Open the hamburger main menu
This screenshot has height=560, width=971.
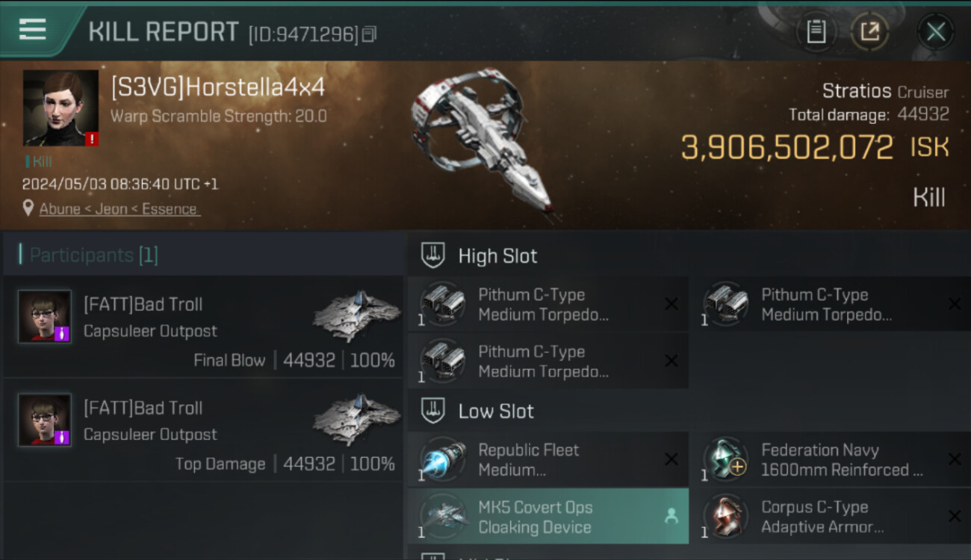[x=33, y=30]
